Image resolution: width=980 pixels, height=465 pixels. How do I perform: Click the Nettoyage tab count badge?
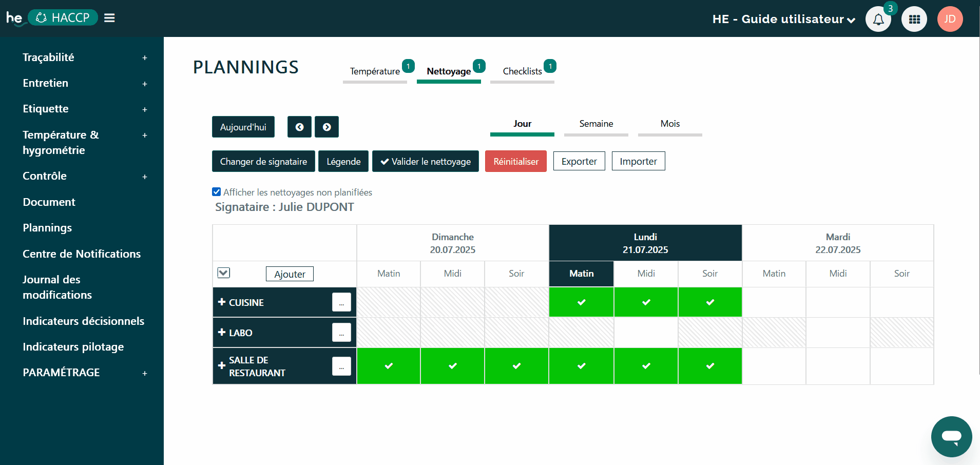[479, 66]
